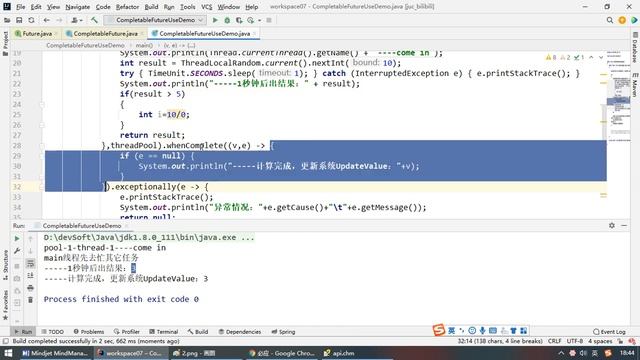Click the Sogou input method S logo
The width and height of the screenshot is (640, 360).
click(439, 330)
